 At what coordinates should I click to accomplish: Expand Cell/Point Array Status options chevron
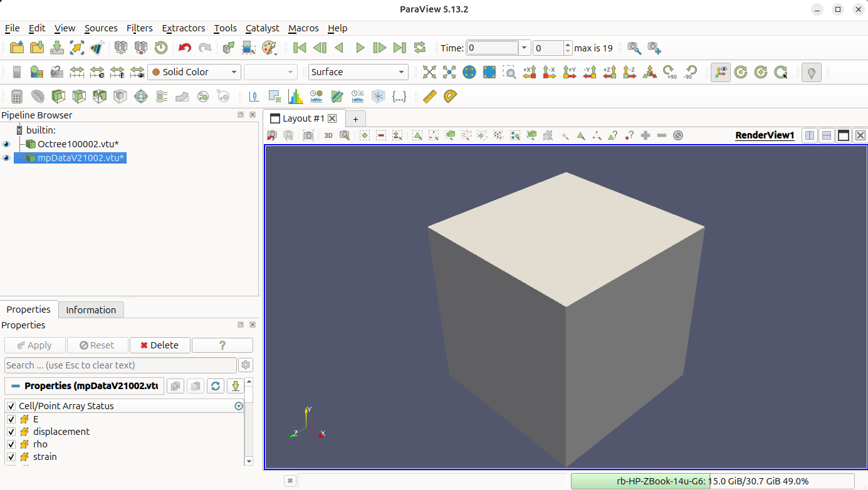pos(238,406)
